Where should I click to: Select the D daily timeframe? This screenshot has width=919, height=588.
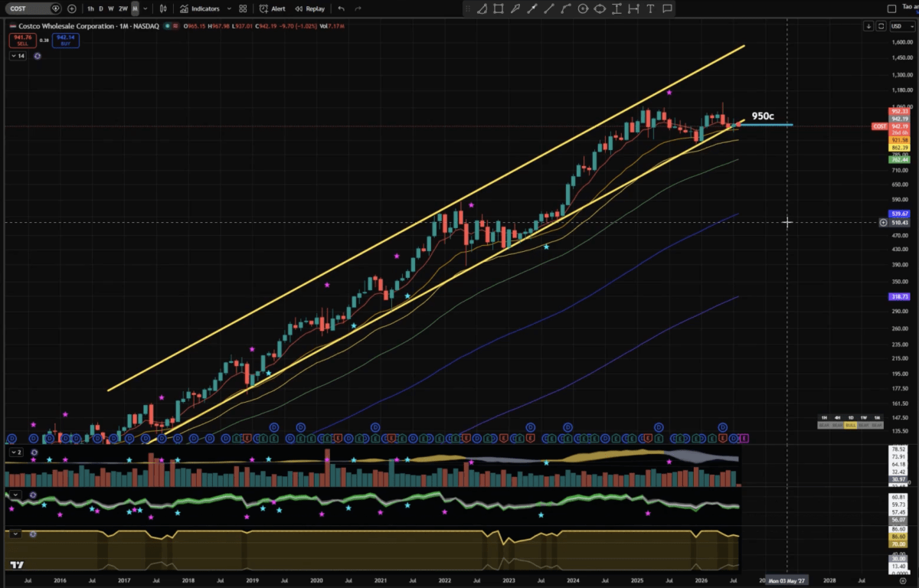(101, 8)
